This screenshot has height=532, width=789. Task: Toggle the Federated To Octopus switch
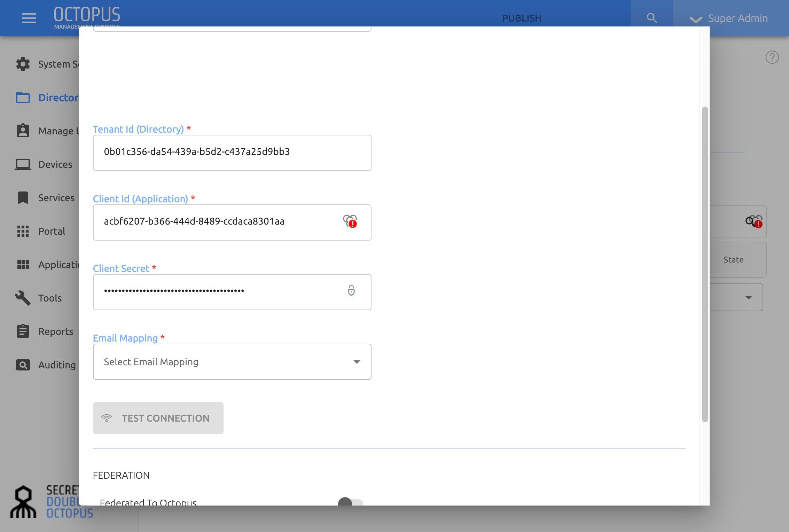coord(350,502)
